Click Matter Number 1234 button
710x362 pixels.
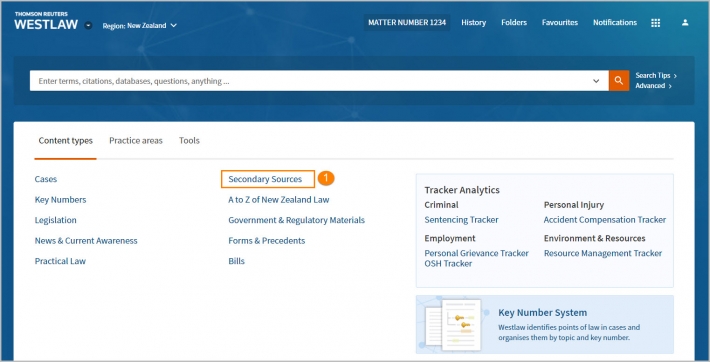(407, 22)
